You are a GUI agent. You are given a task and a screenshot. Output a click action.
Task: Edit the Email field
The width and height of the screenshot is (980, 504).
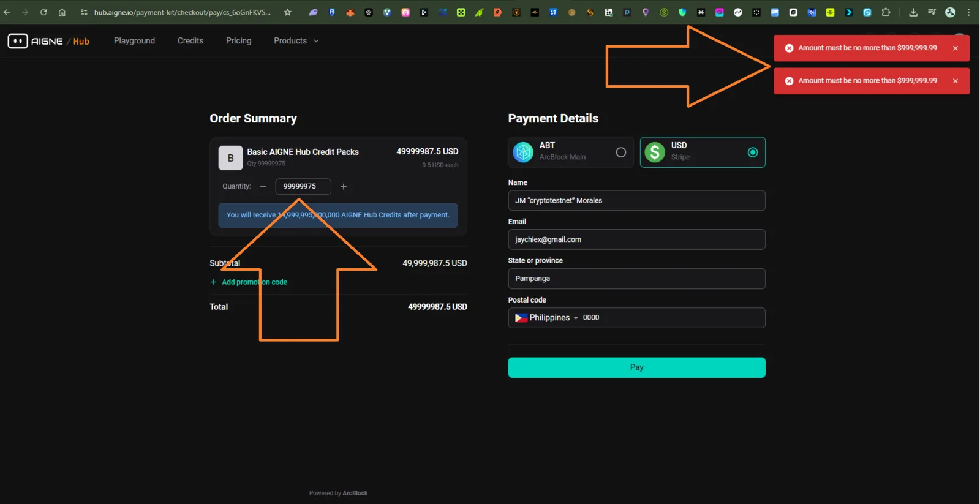coord(636,239)
